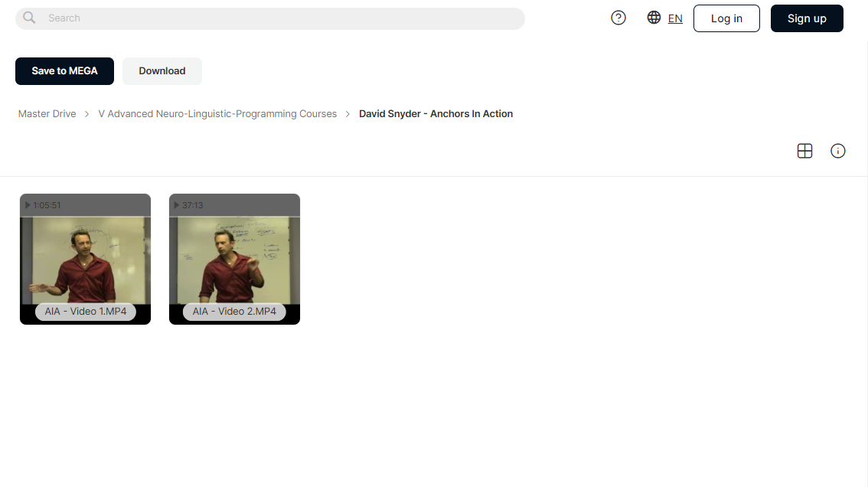Click the Log in button
868x487 pixels.
(726, 18)
